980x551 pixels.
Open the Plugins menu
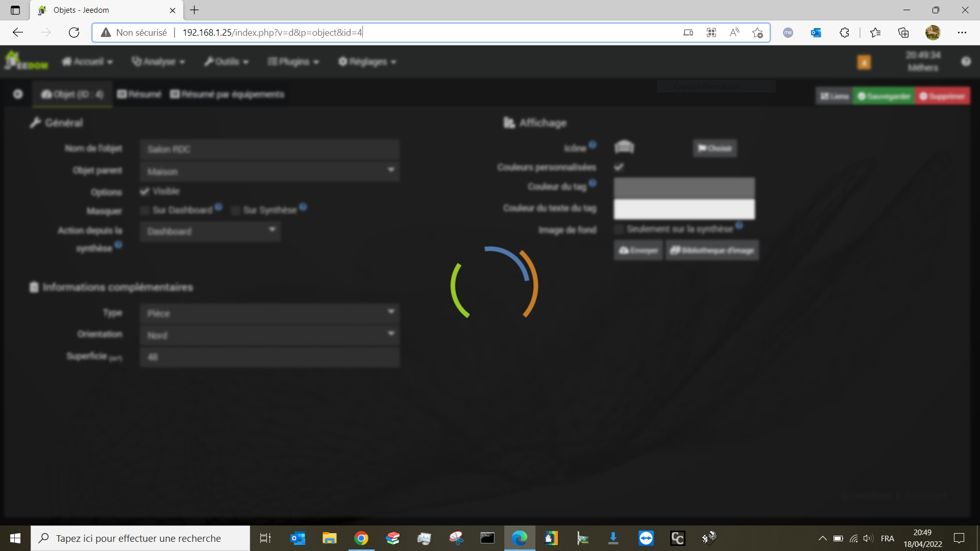click(293, 62)
